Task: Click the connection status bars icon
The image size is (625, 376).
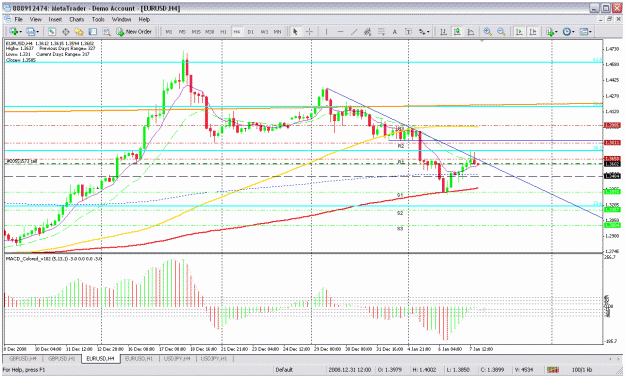Action: [552, 370]
